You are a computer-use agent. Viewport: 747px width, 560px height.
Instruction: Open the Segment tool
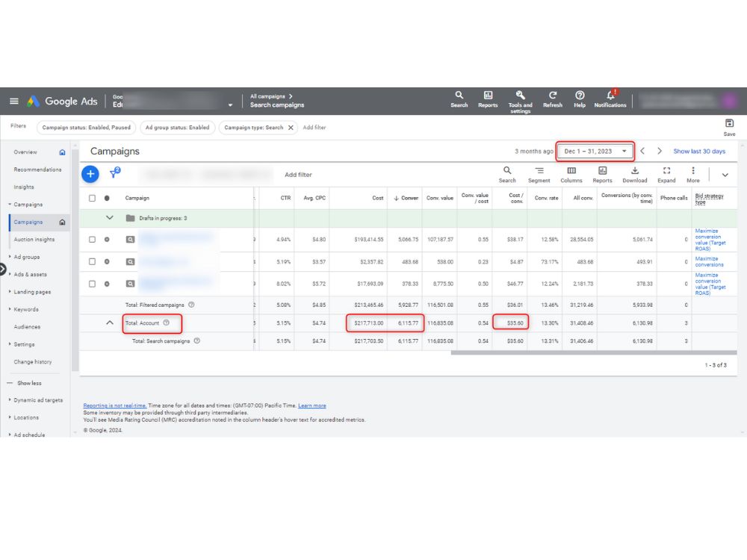tap(539, 174)
